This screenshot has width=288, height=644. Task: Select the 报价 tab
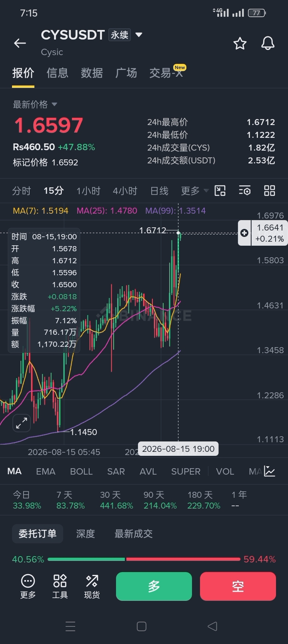pos(23,73)
